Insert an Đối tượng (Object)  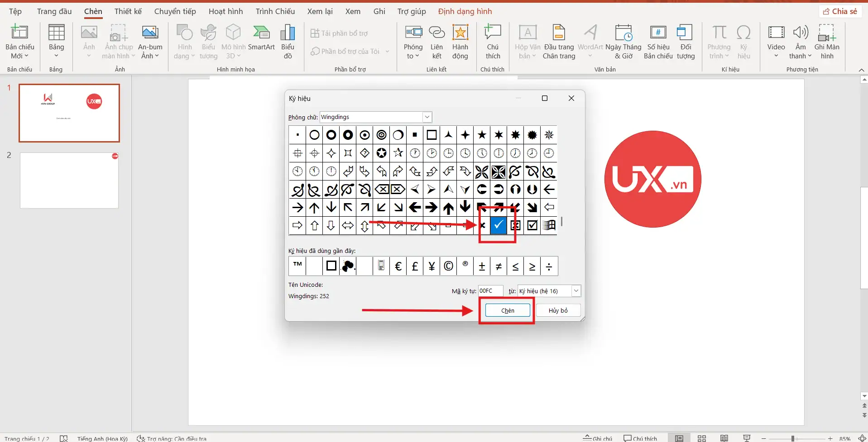(x=686, y=41)
